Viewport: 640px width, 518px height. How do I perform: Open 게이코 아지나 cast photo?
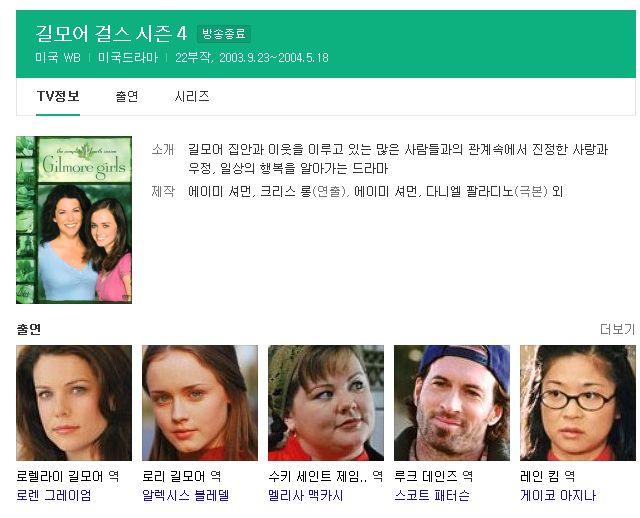[578, 403]
